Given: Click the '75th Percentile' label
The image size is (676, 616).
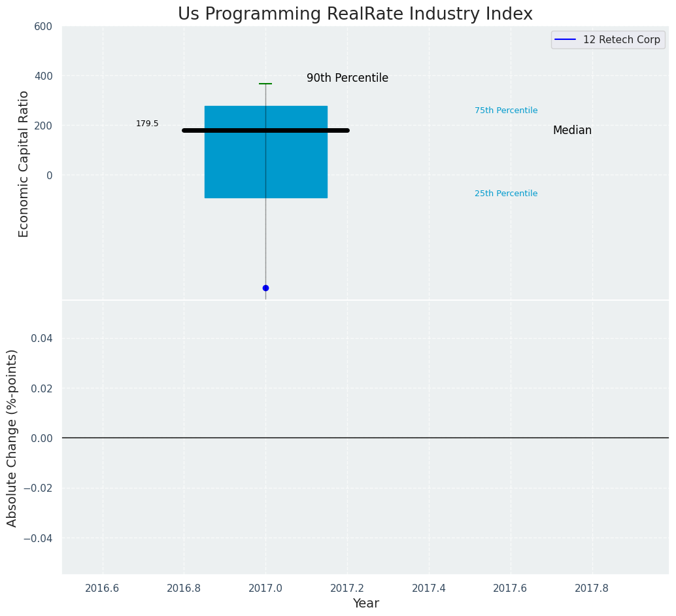Looking at the screenshot, I should (506, 111).
